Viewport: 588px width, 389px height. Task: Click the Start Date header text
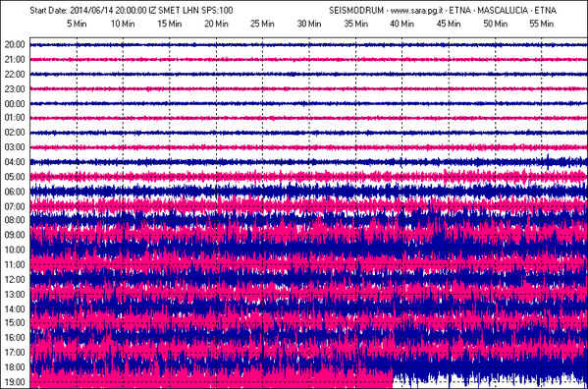click(x=49, y=11)
